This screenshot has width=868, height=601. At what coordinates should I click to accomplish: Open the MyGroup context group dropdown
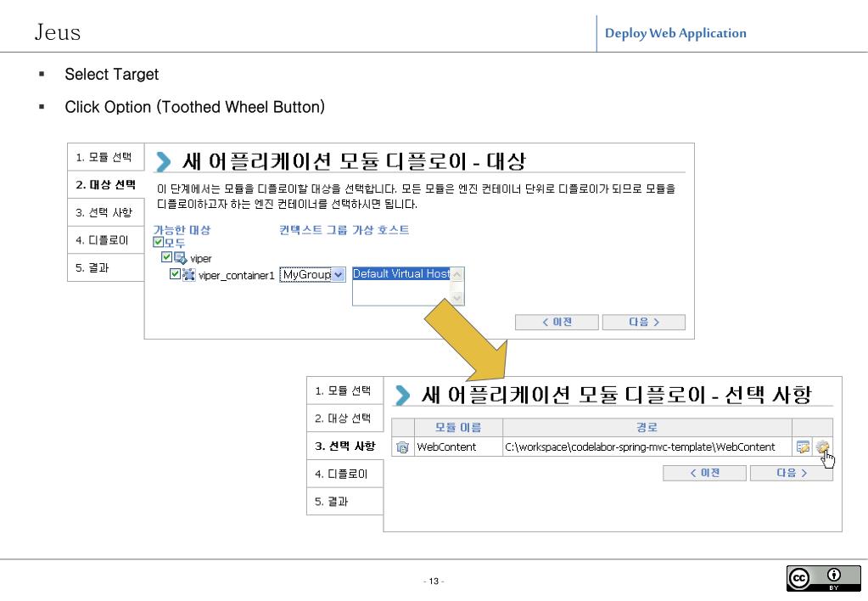[313, 274]
